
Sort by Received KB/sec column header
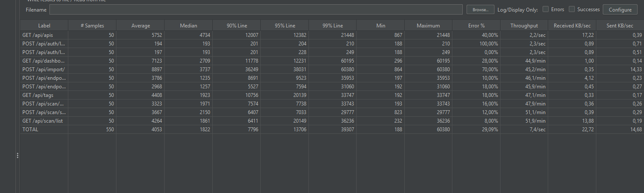click(x=572, y=26)
